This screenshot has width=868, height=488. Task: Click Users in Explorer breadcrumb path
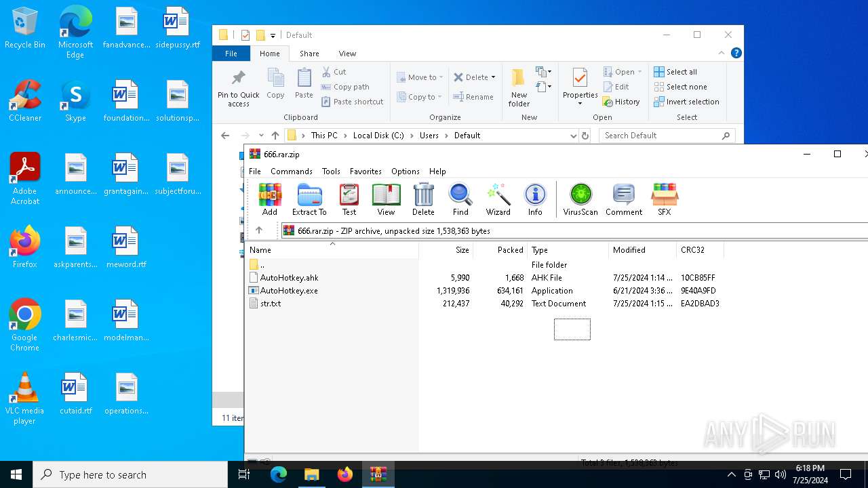[x=429, y=136]
